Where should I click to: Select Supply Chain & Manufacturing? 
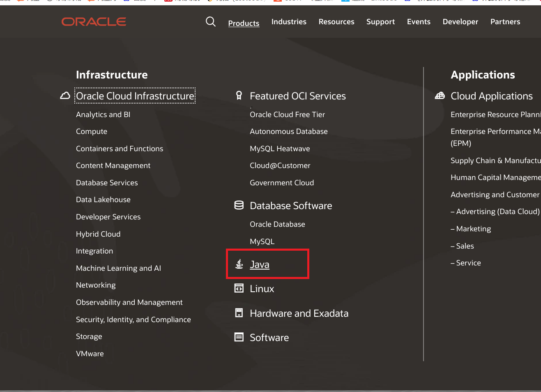click(x=496, y=161)
